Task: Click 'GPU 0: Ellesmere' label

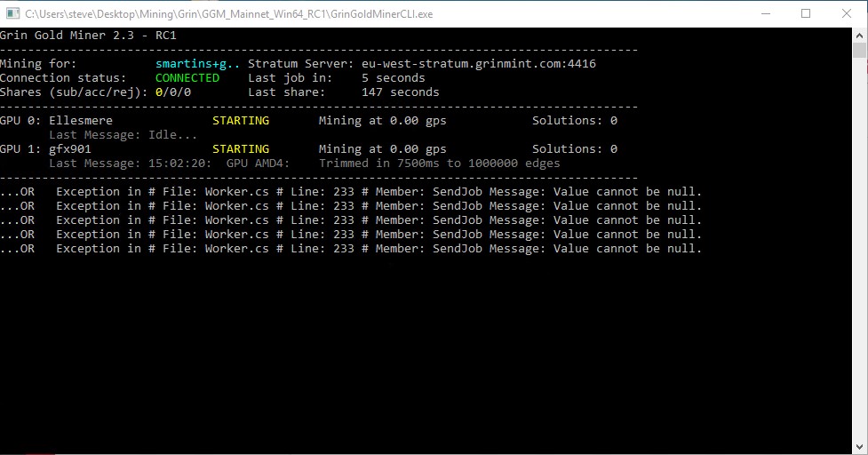Action: [56, 121]
